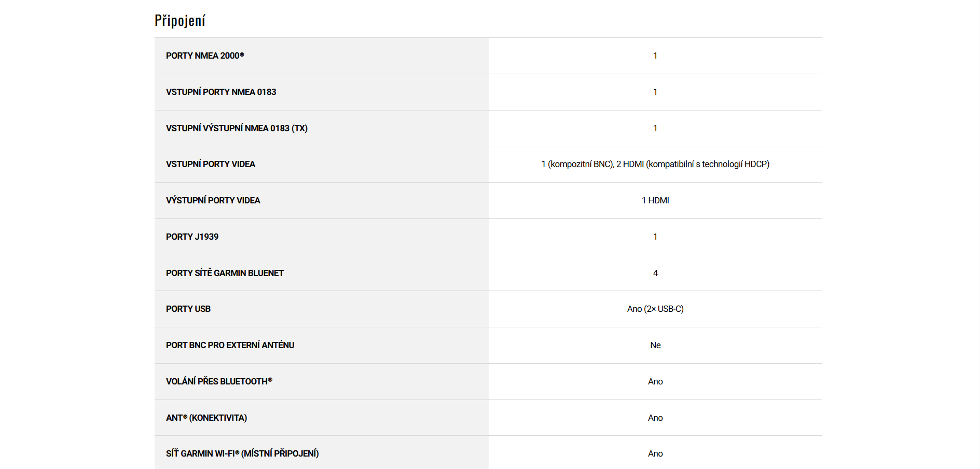Click the VOLÁNÍ PŘES BLUETOOTH label
980x469 pixels.
[219, 381]
